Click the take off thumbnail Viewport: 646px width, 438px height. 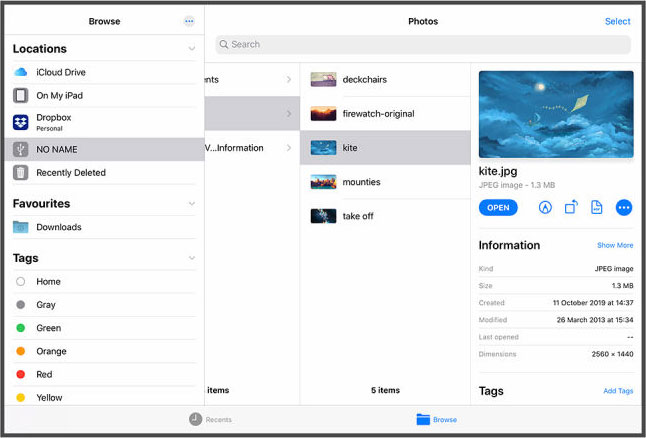coord(323,216)
